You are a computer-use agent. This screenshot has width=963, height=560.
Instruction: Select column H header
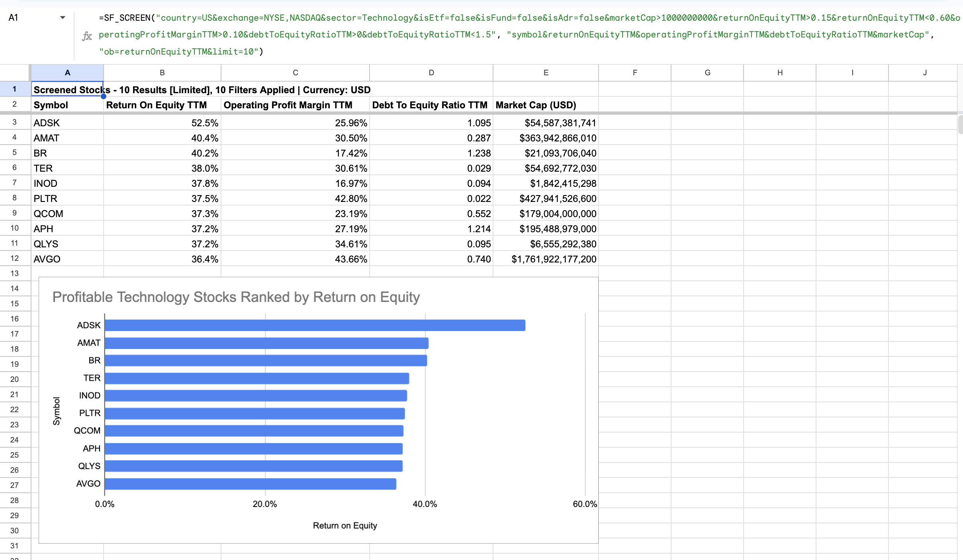coord(780,72)
